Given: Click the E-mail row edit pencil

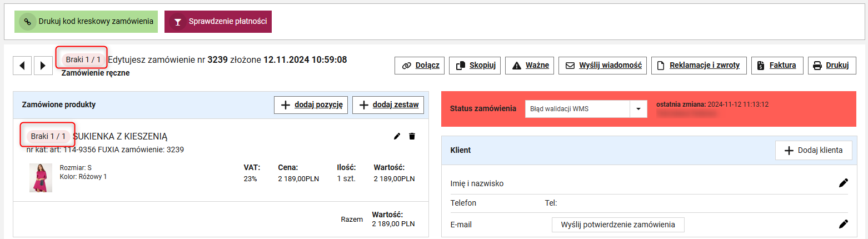Looking at the screenshot, I should (x=844, y=224).
